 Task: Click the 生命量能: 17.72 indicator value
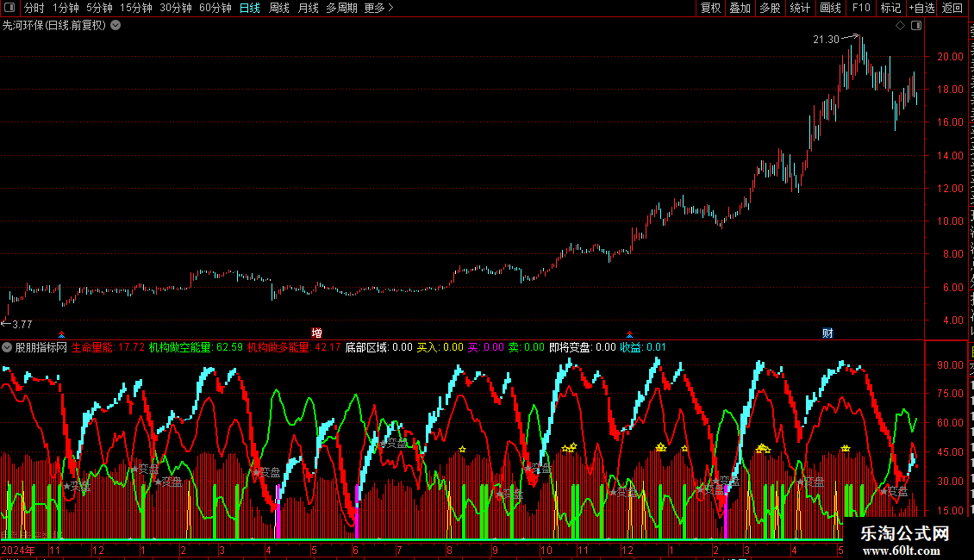108,348
